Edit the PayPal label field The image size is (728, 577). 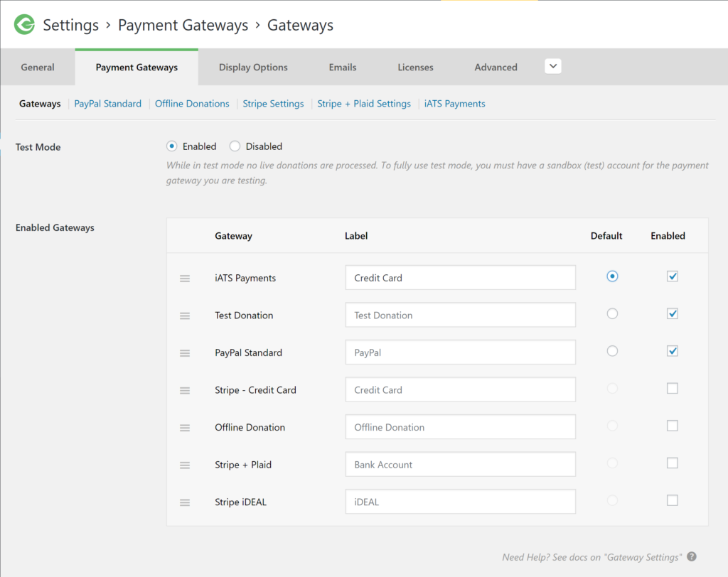tap(461, 352)
